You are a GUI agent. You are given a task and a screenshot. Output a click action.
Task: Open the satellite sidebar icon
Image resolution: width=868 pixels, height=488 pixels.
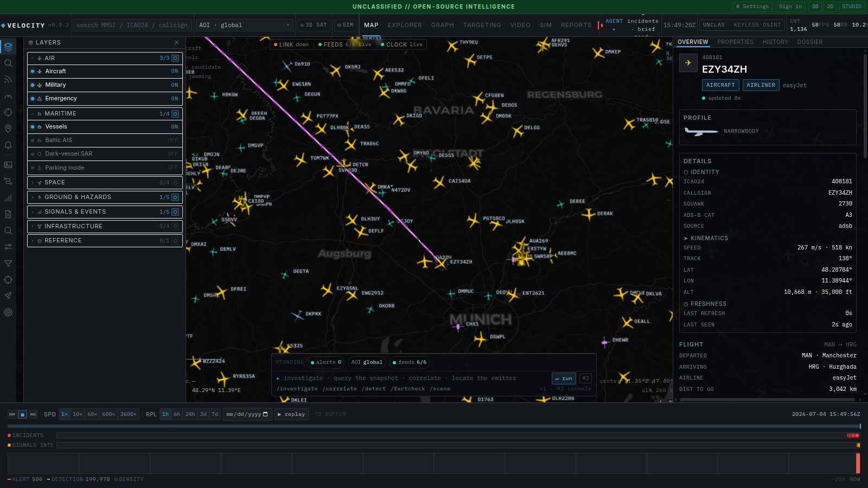pyautogui.click(x=8, y=296)
